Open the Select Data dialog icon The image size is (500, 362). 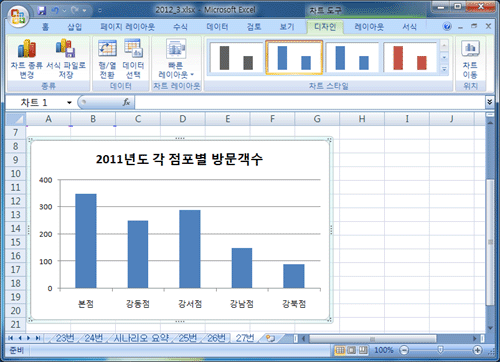point(133,48)
